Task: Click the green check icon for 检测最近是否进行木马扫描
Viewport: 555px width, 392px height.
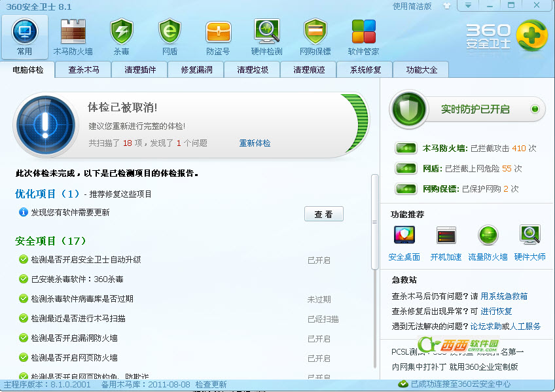Action: tap(24, 318)
